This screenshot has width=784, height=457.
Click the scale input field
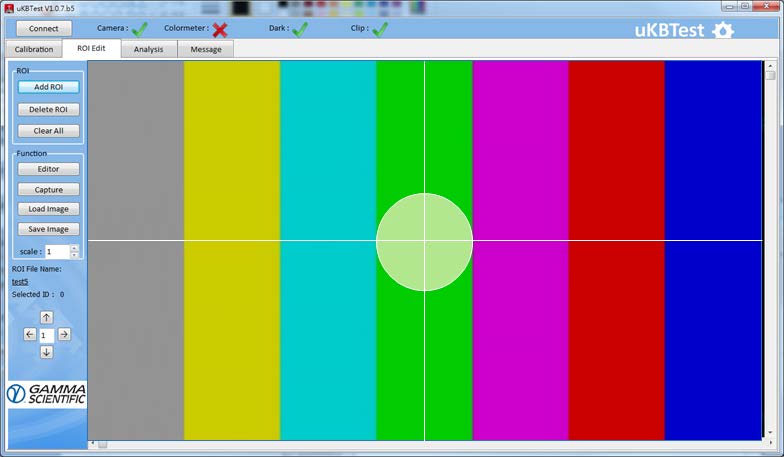(58, 252)
